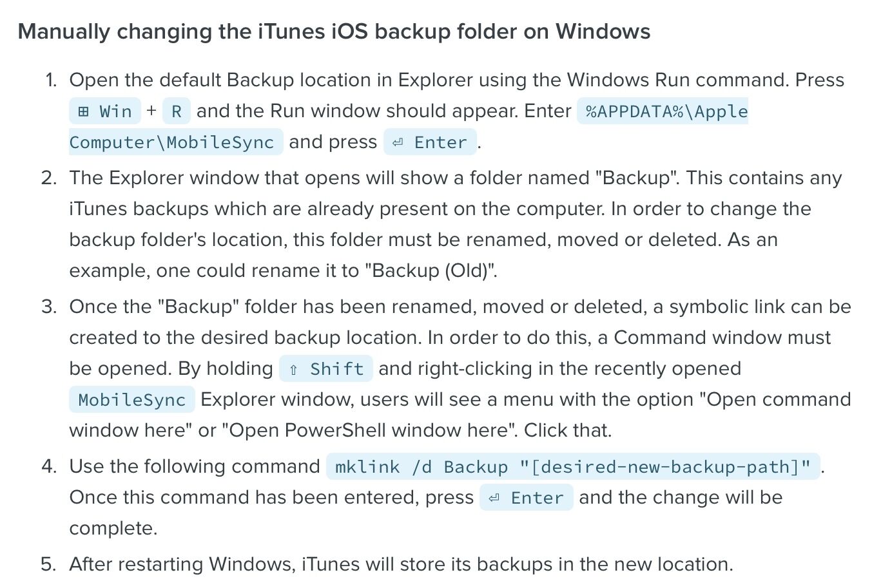Click the R key label
Image resolution: width=892 pixels, height=588 pixels.
[177, 111]
